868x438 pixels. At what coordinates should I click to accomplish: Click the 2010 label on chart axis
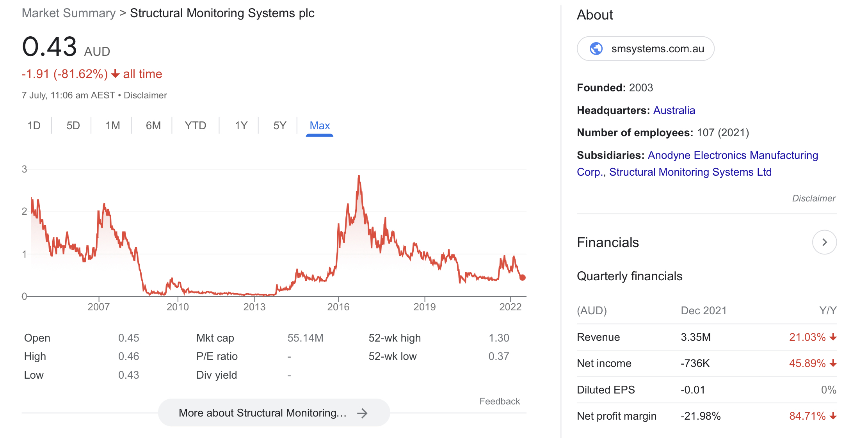click(x=178, y=307)
